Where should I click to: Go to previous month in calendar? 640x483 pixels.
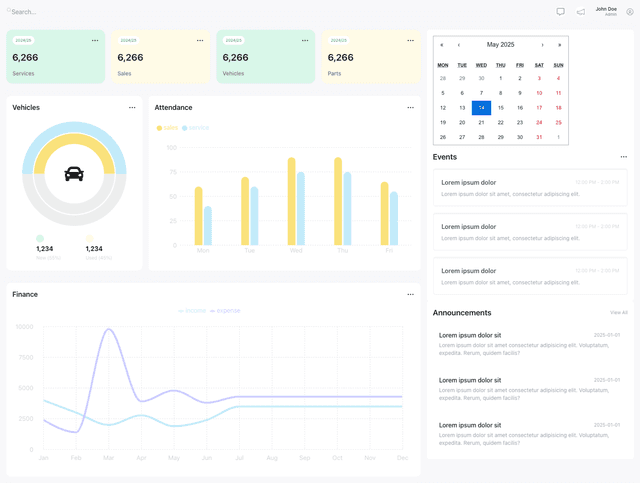pos(459,45)
